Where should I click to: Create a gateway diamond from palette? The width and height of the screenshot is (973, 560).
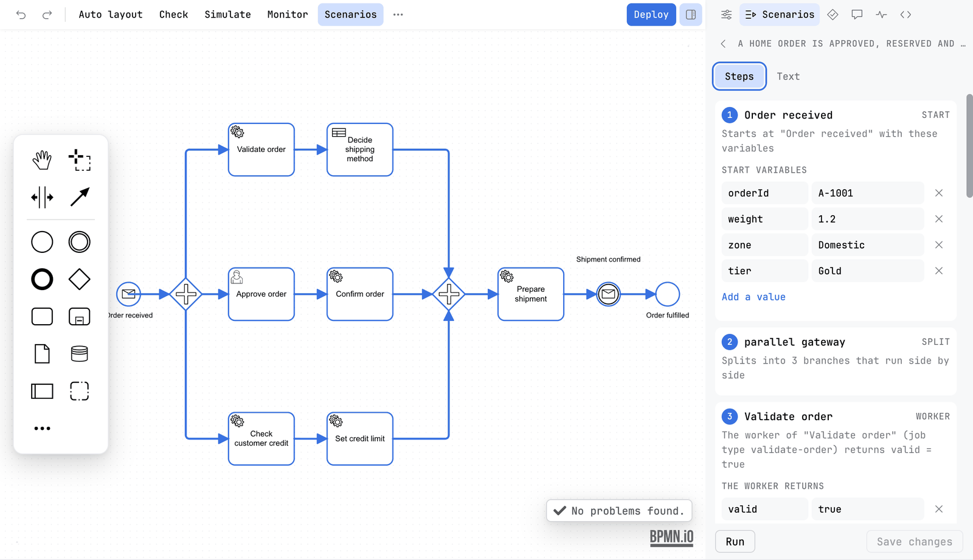[x=80, y=280]
